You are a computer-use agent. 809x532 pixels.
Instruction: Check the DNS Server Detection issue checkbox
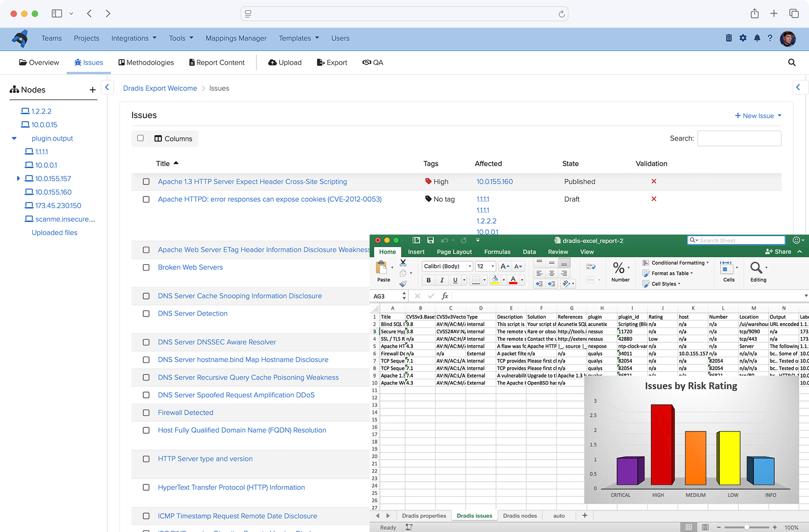[146, 313]
